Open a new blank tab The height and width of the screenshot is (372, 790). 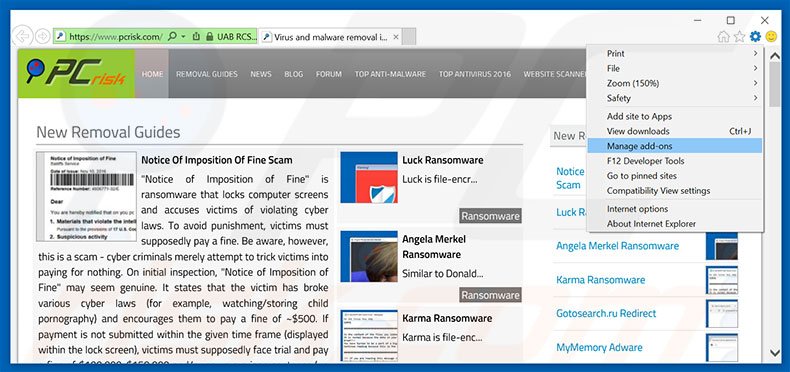pos(409,37)
